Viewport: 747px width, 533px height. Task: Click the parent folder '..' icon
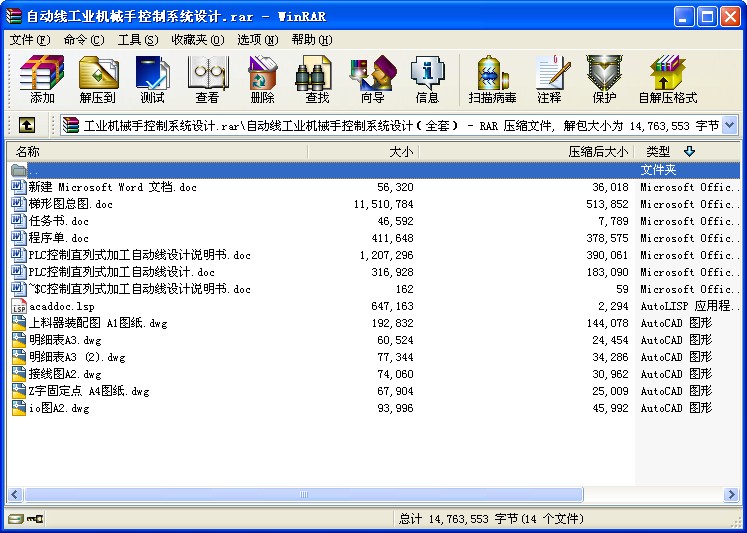pyautogui.click(x=19, y=170)
